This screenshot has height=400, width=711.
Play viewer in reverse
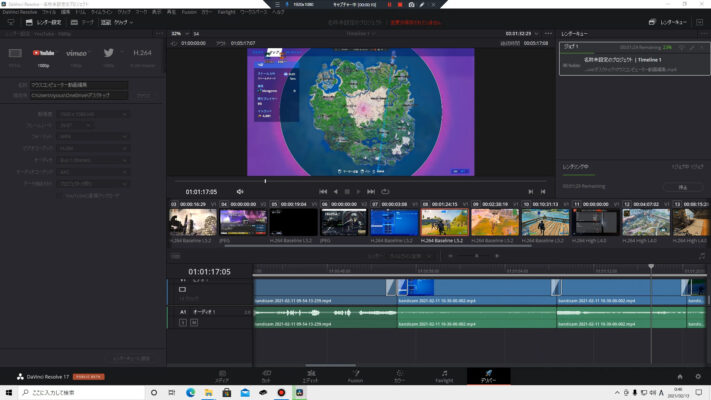click(x=335, y=192)
